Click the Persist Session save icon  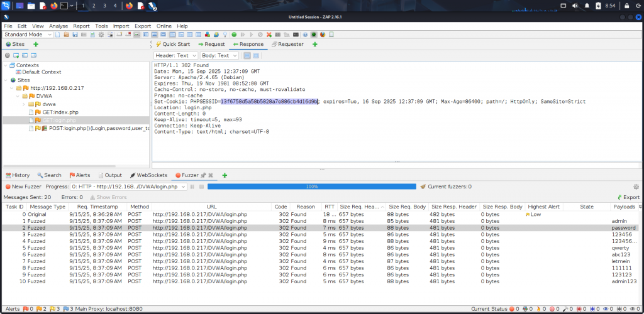(75, 35)
